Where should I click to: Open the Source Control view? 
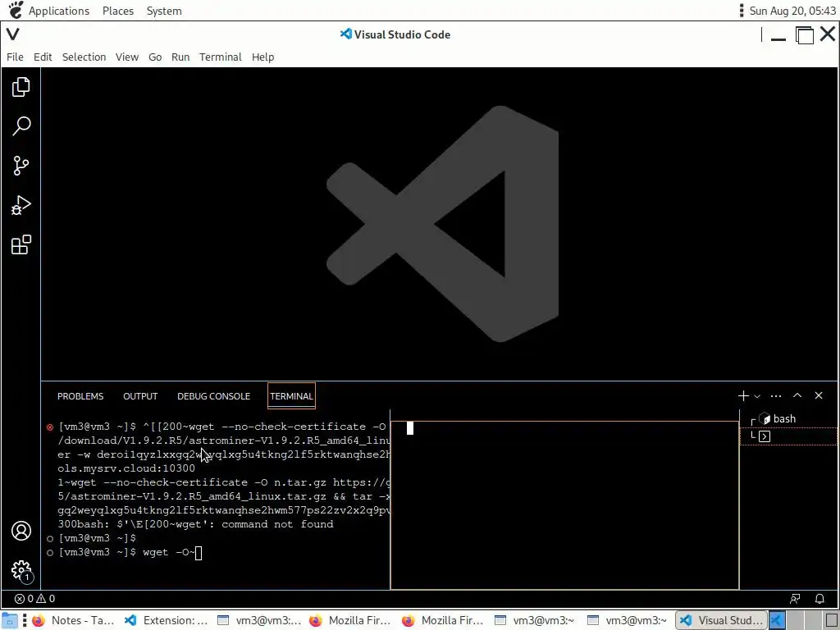(21, 166)
